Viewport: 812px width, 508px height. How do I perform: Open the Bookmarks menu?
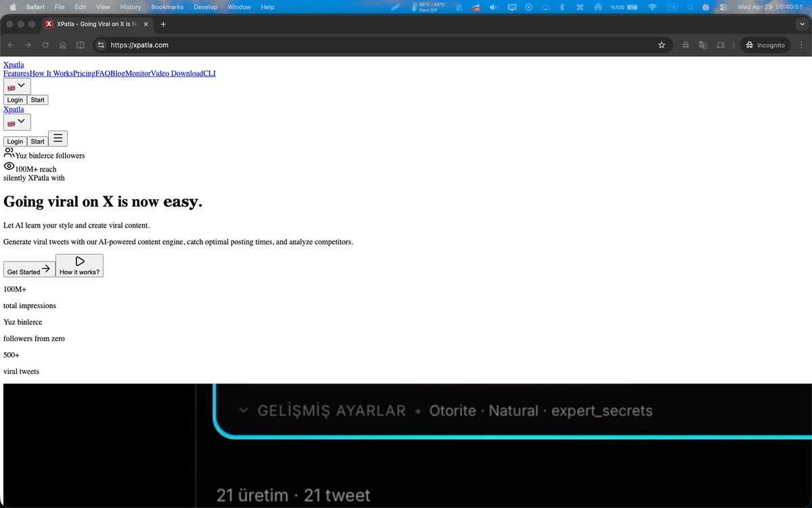[x=167, y=7]
